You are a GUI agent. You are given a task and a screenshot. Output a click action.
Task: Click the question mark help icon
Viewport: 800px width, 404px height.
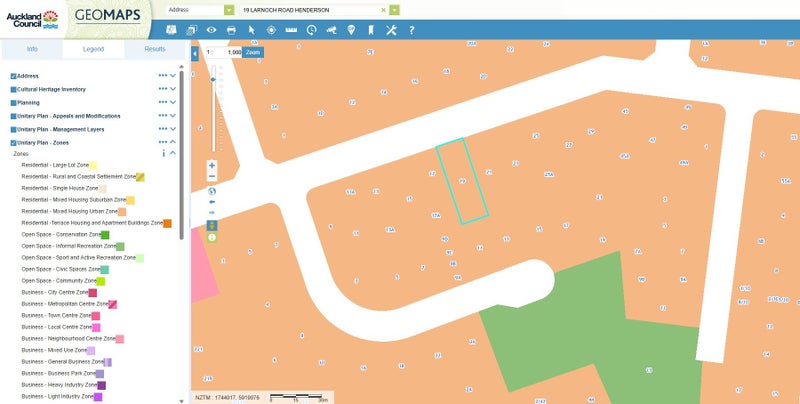coord(411,30)
